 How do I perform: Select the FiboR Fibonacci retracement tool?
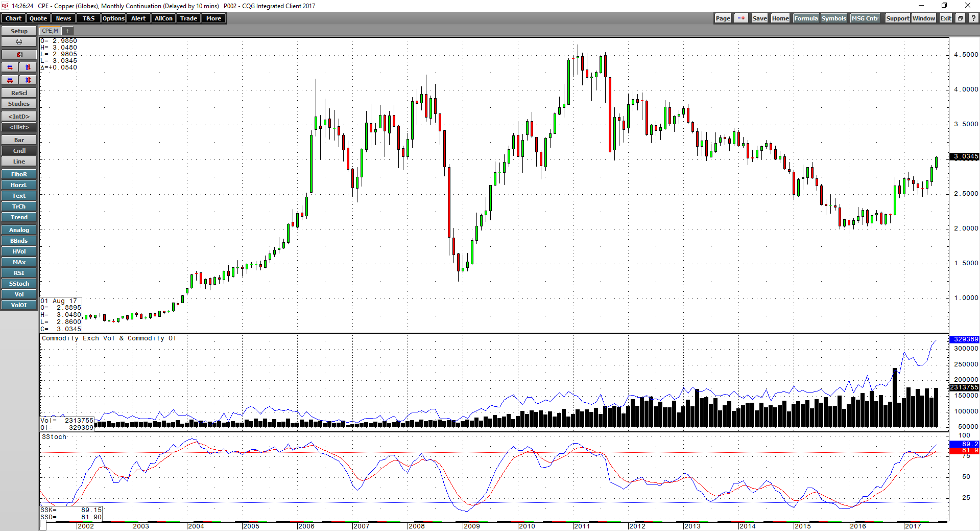click(19, 174)
